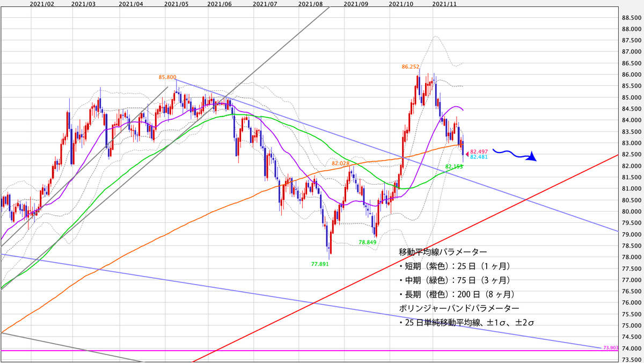Screen dimensions: 644x363
Task: Click the 2021/04 time axis label
Action: (x=131, y=4)
